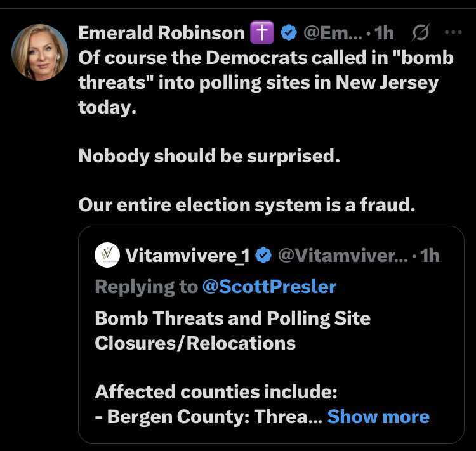Click the "bomb threats" post text paragraph
This screenshot has width=476, height=451.
[267, 82]
